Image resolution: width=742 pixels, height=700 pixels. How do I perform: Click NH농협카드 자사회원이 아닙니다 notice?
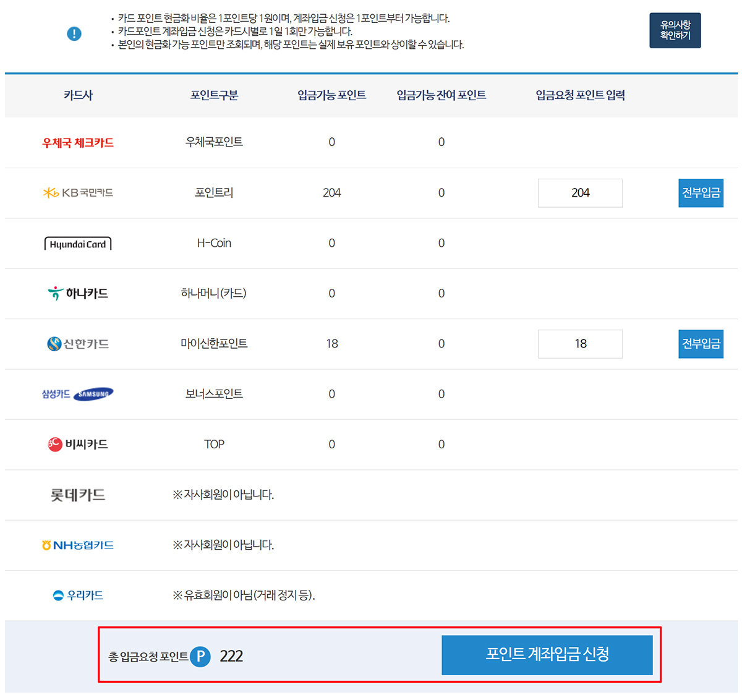pos(223,545)
